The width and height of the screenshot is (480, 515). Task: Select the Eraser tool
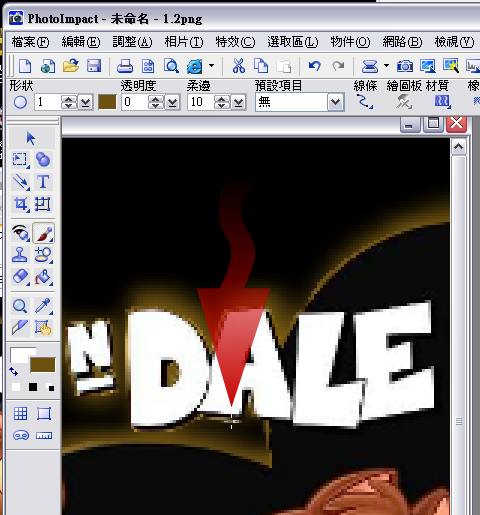tap(20, 277)
